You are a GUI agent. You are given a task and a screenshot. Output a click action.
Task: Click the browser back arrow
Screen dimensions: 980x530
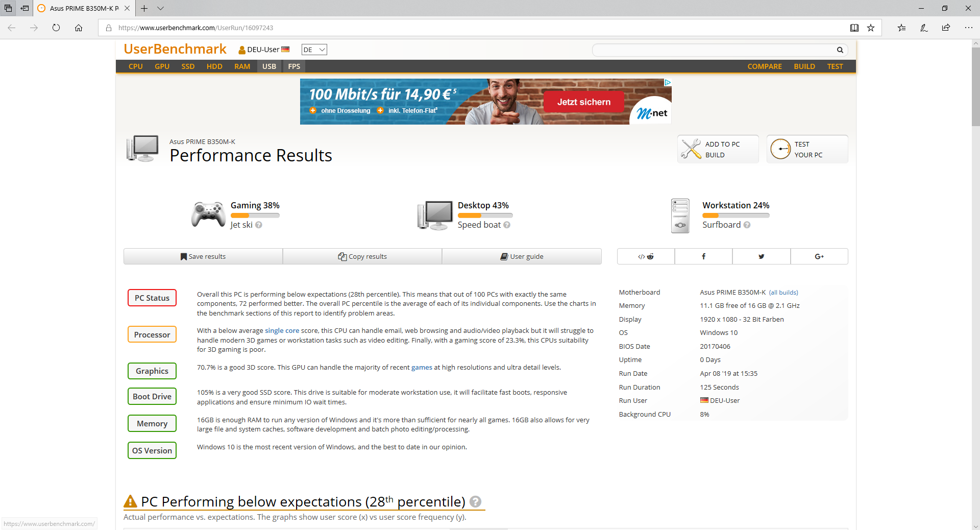coord(12,28)
